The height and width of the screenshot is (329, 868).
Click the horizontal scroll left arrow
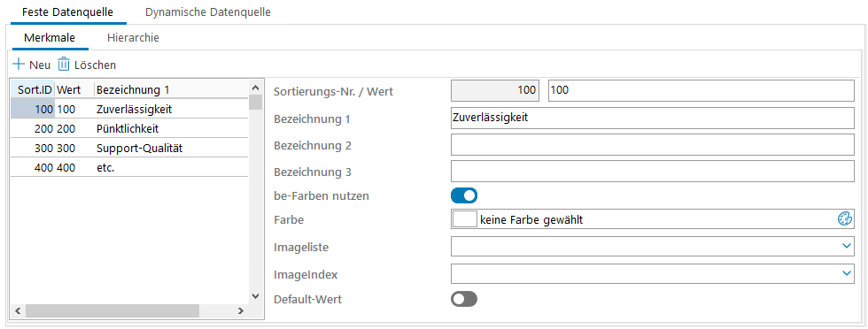pyautogui.click(x=17, y=310)
